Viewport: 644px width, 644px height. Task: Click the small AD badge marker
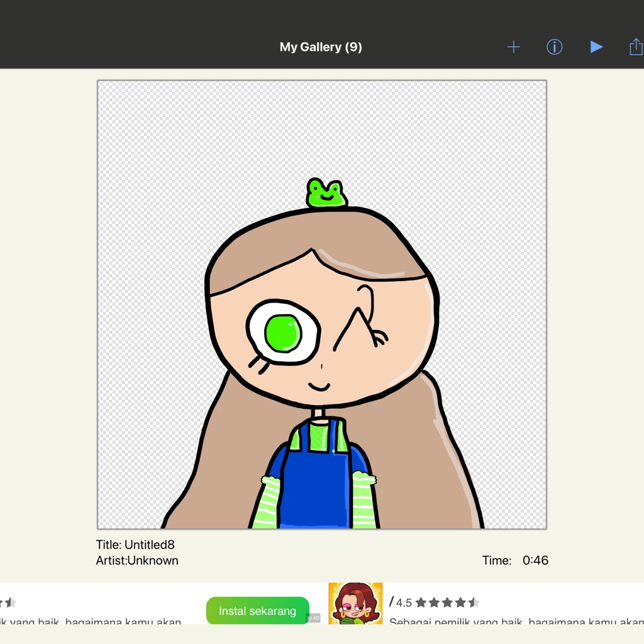tap(313, 618)
